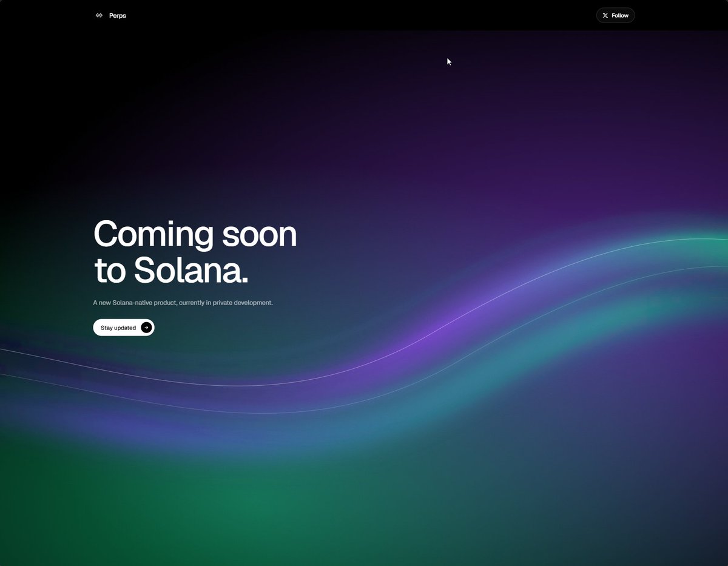Click the X logo in Follow button
Viewport: 728px width, 566px height.
tap(605, 16)
